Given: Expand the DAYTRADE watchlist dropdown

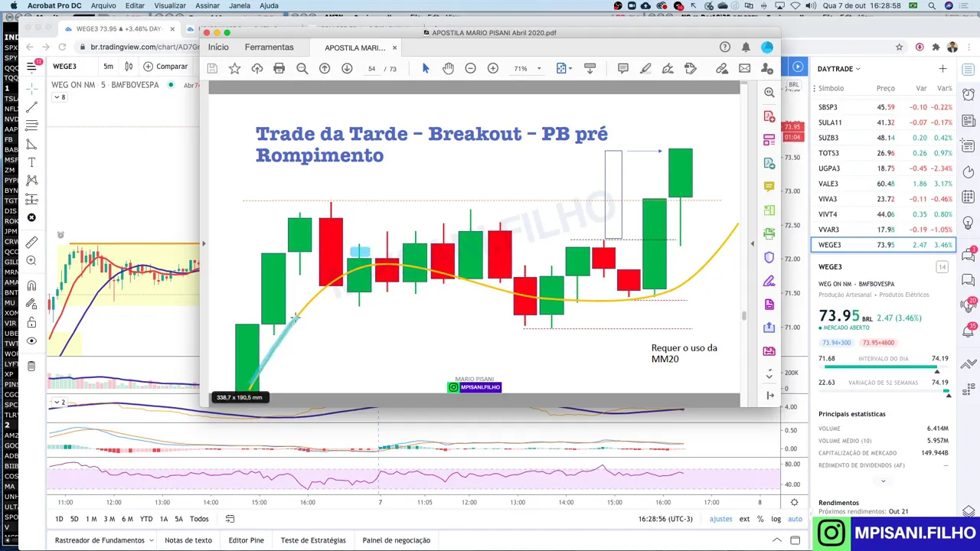Looking at the screenshot, I should 839,69.
